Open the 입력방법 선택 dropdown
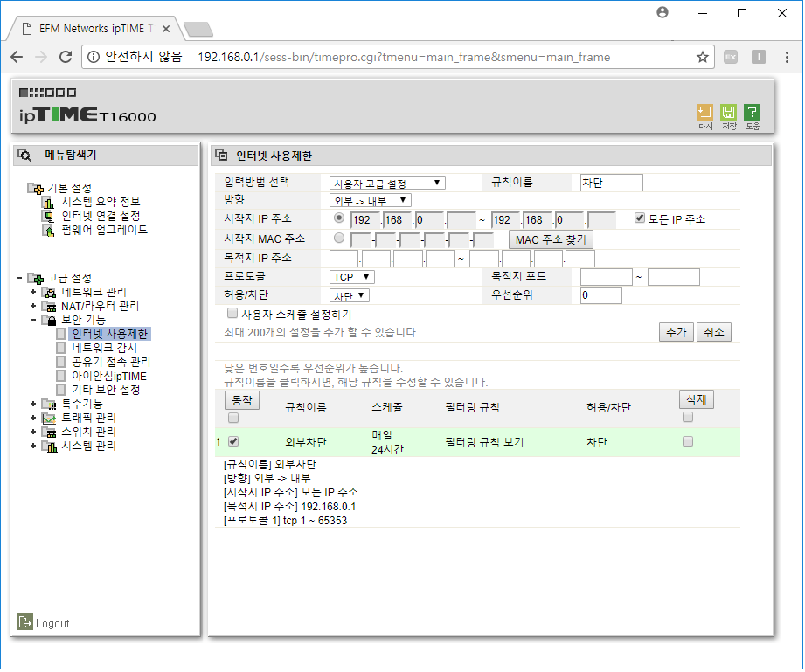 (388, 184)
